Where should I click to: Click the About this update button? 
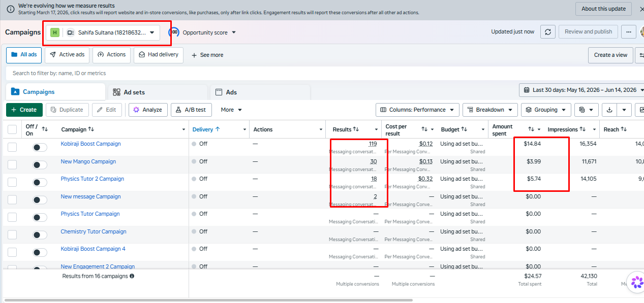603,9
